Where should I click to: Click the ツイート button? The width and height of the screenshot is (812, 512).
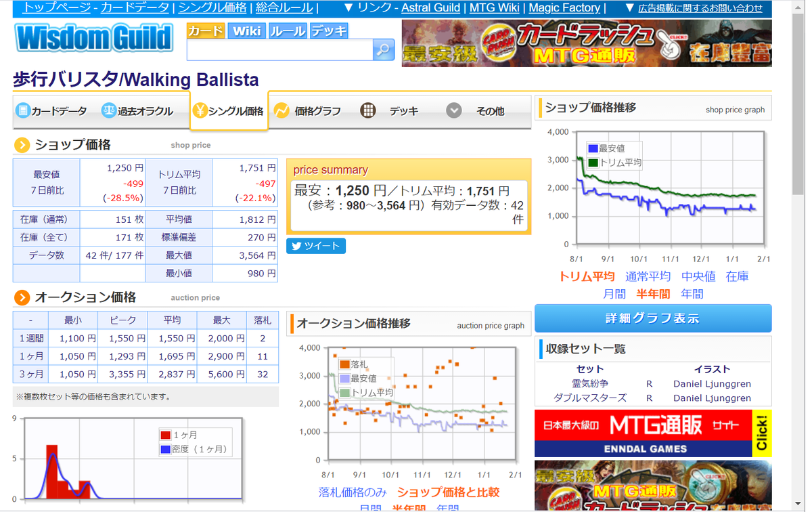point(316,246)
